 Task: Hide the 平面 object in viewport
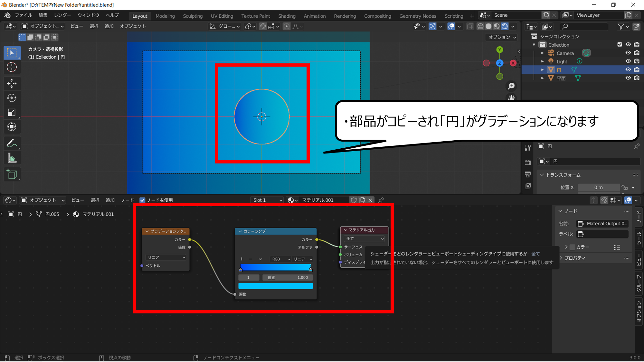click(x=628, y=78)
